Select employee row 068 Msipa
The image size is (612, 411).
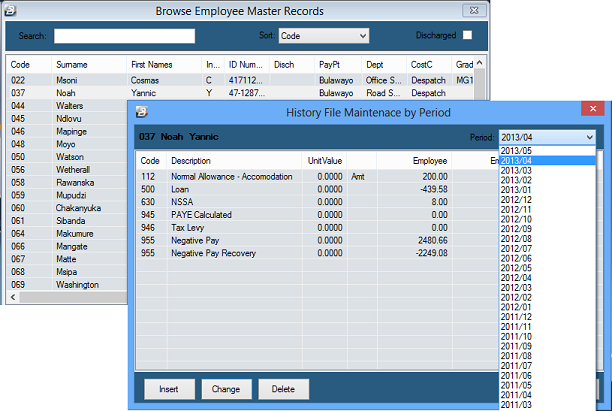[x=67, y=272]
